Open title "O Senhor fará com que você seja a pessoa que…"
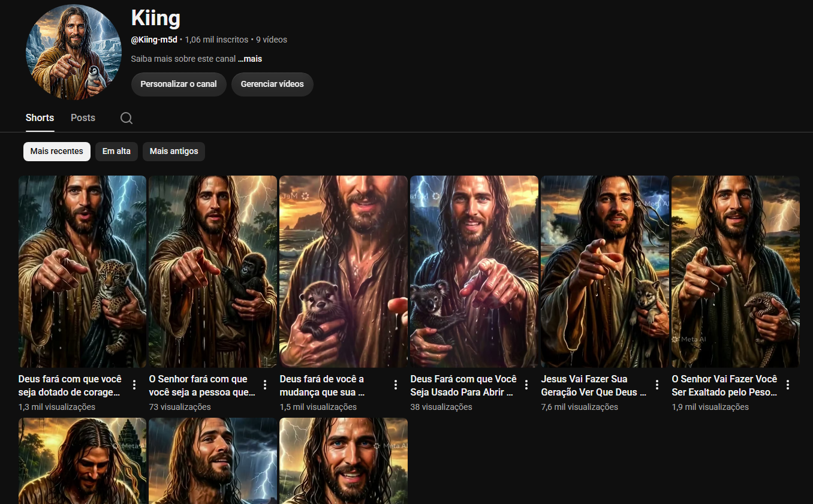The image size is (813, 504). (203, 385)
